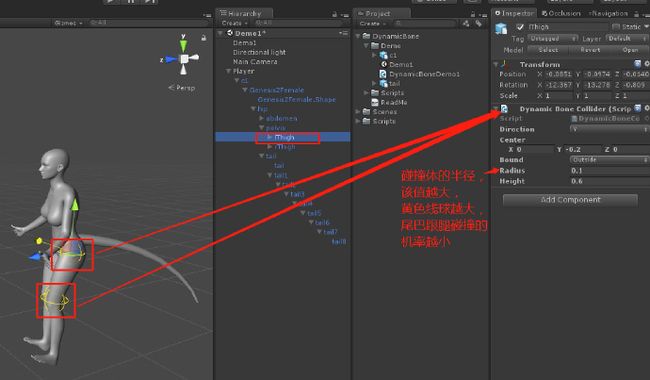Click the Model Select button

pyautogui.click(x=548, y=50)
